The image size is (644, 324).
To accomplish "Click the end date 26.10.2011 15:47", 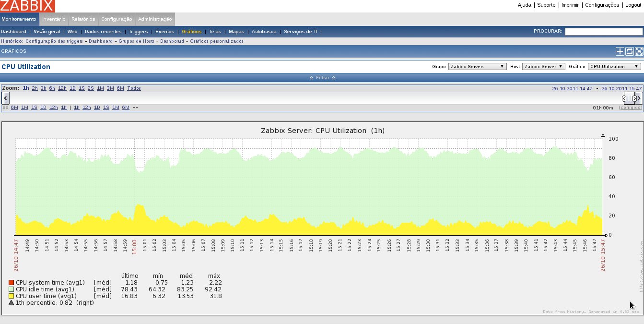I will point(621,88).
